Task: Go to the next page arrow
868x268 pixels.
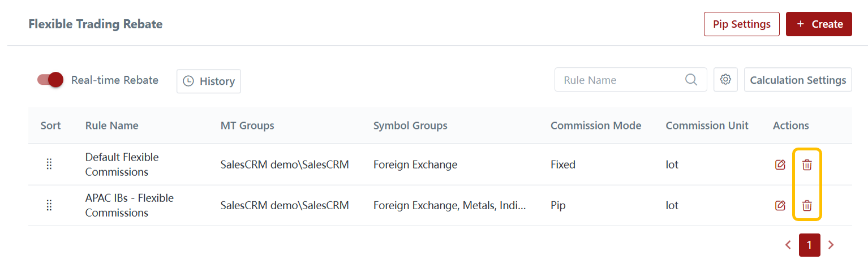Action: (831, 245)
